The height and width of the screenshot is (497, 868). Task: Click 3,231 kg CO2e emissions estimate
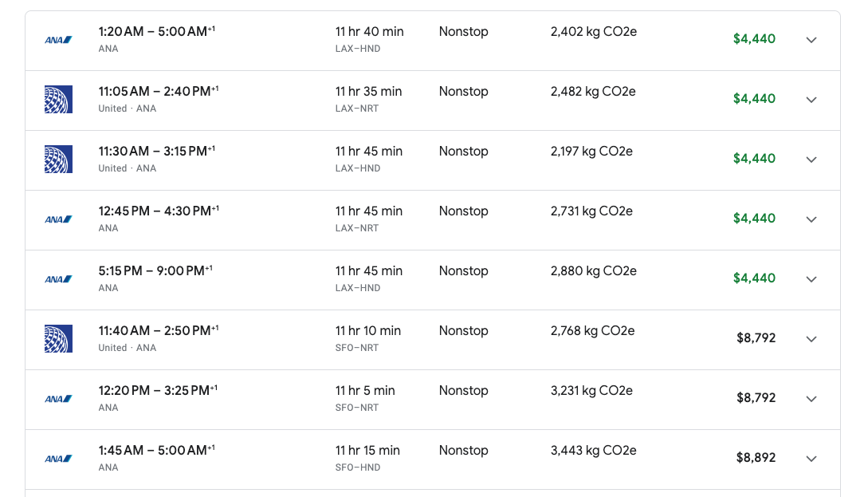(591, 391)
